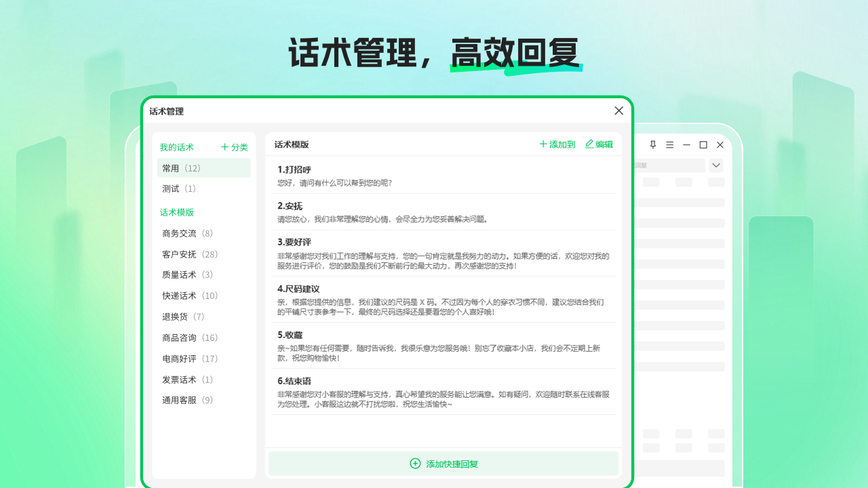Open the 退换货 category in the sidebar
Image resolution: width=868 pixels, height=488 pixels.
[x=176, y=316]
